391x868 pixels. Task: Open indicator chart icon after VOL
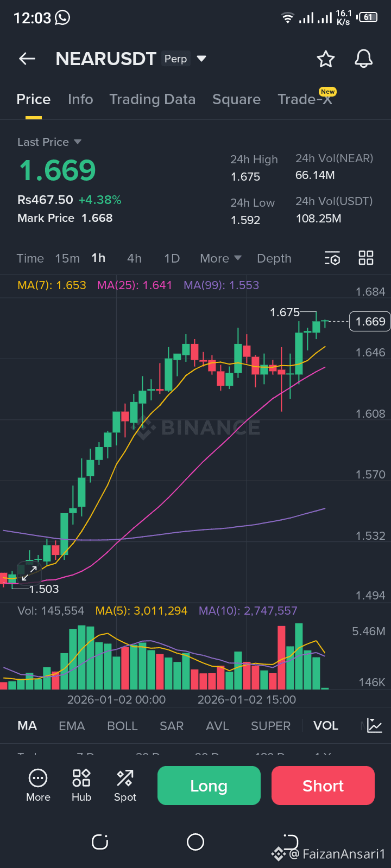click(375, 725)
